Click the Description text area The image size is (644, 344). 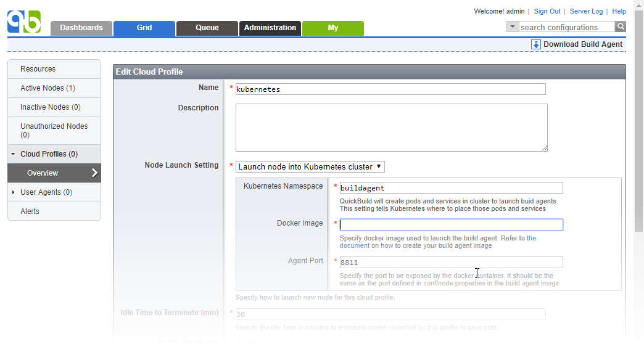coord(392,127)
